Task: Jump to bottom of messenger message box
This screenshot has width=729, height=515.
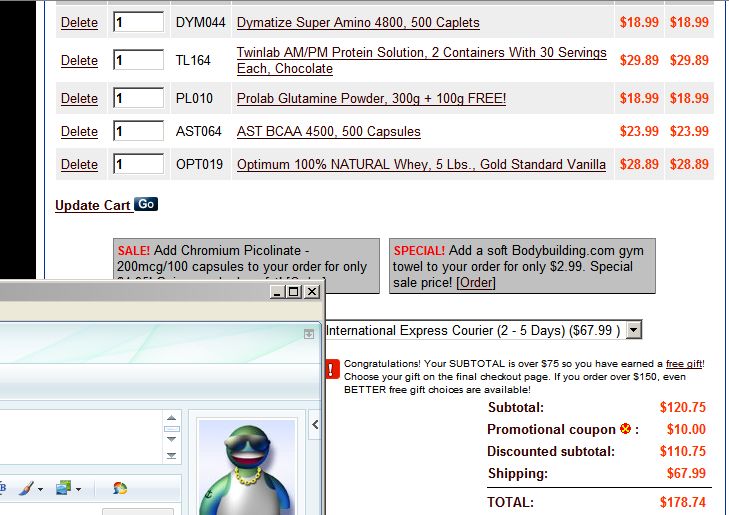Action: [171, 456]
